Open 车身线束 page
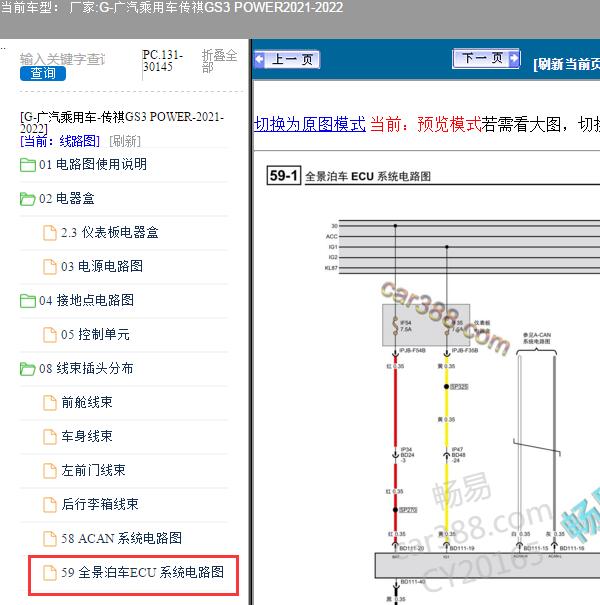Viewport: 600px width, 605px height. [87, 436]
